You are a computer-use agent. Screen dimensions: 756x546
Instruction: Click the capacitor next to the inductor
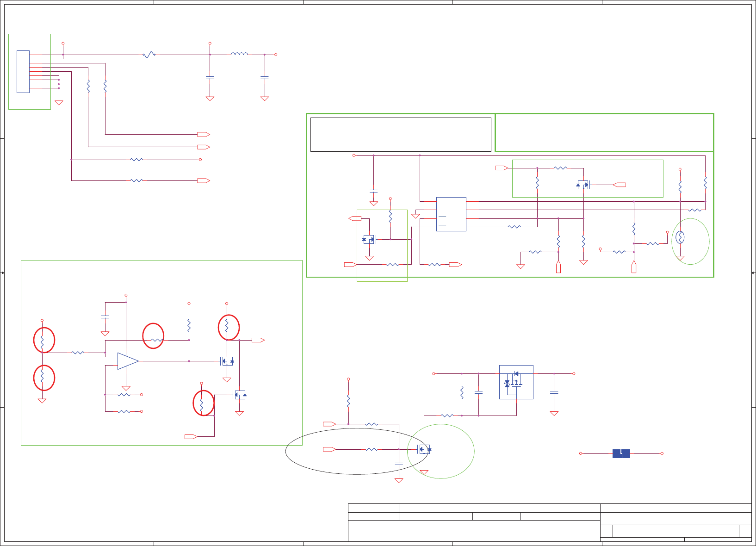pyautogui.click(x=265, y=78)
